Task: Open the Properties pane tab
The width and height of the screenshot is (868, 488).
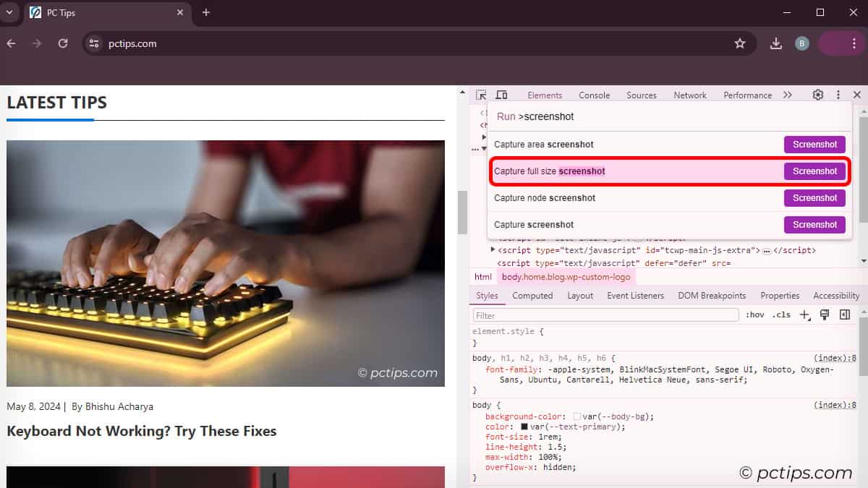Action: tap(780, 296)
